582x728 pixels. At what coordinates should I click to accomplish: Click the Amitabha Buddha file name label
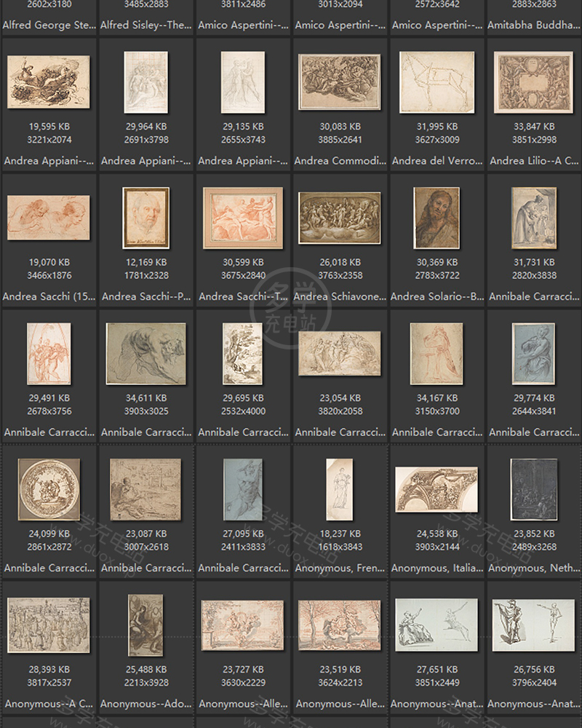(534, 25)
